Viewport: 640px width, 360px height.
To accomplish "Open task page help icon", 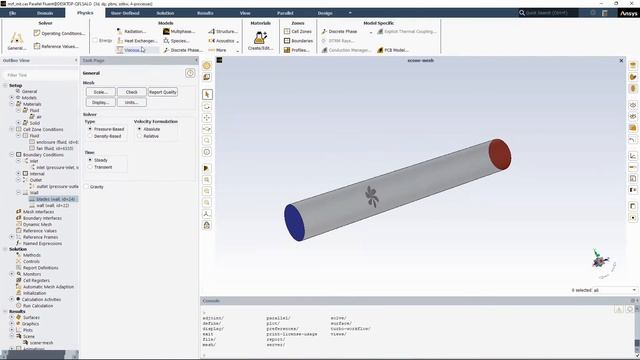I will (x=190, y=73).
